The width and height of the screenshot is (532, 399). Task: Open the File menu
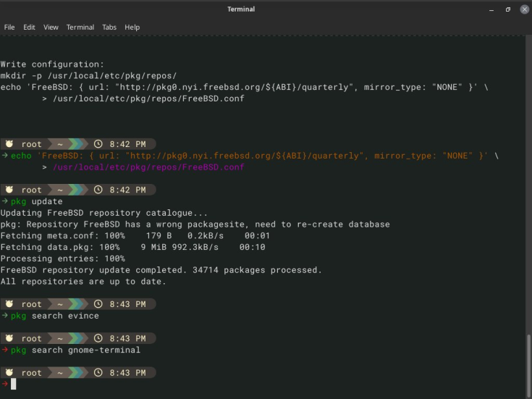pos(9,27)
